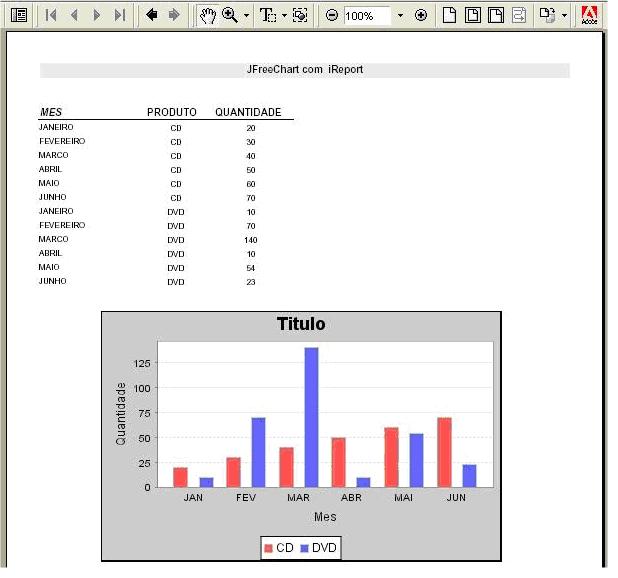
Task: Click the quantity value 140
Action: pos(251,240)
